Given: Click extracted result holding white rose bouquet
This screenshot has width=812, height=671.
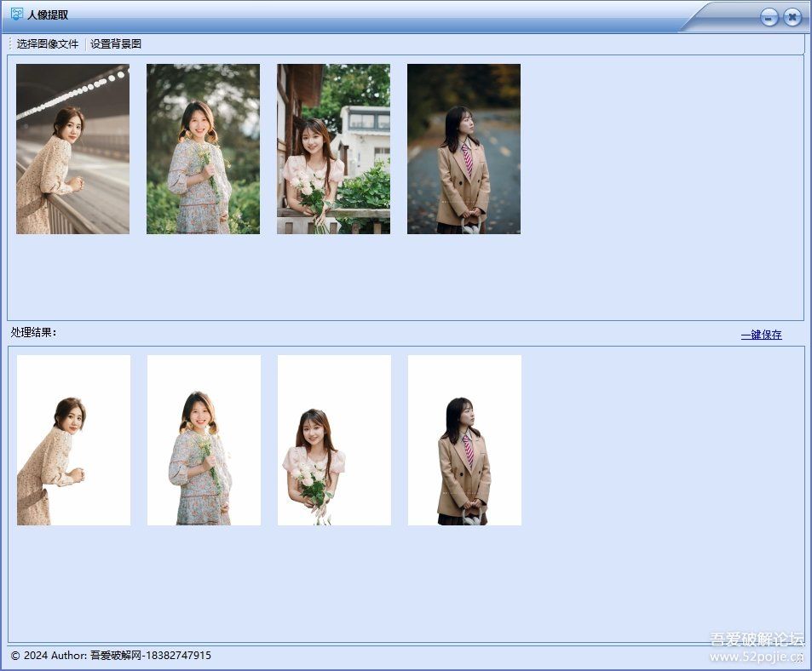Looking at the screenshot, I should (334, 440).
